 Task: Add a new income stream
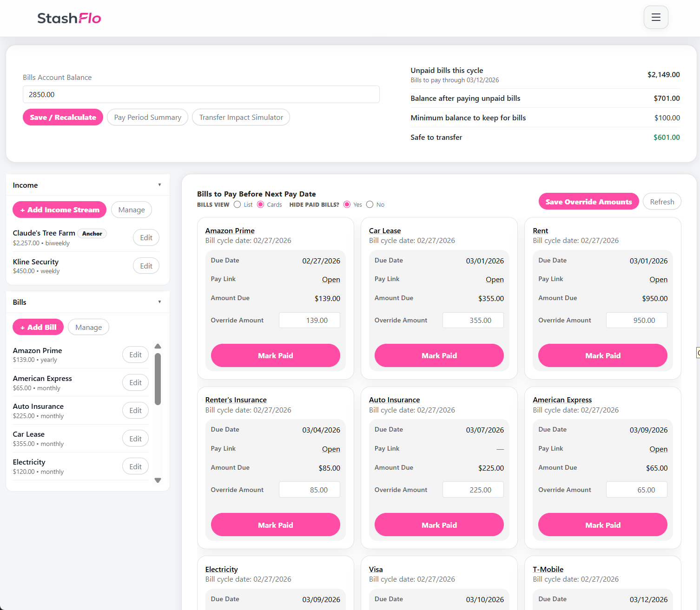[59, 210]
